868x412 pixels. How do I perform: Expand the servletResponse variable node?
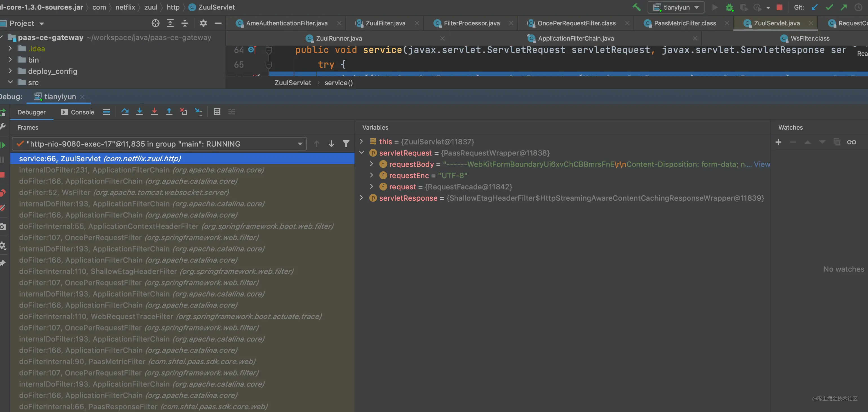(362, 198)
